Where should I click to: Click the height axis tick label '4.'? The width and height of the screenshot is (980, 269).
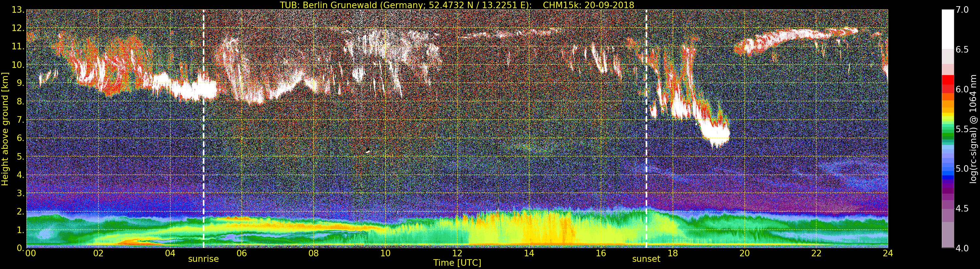(x=20, y=175)
